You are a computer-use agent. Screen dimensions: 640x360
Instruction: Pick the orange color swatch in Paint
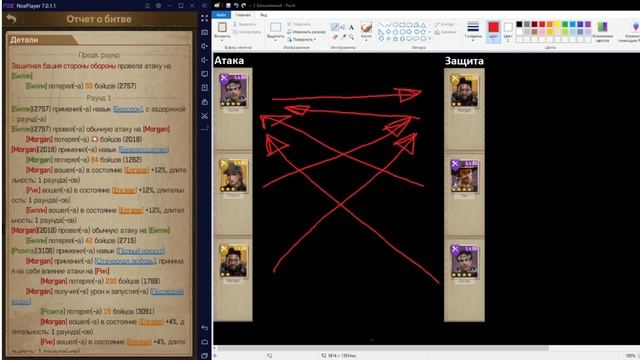(550, 24)
